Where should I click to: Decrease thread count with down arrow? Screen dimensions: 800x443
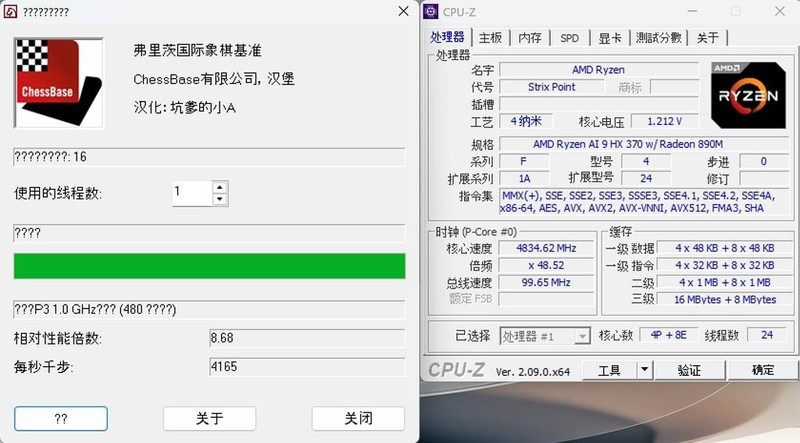click(x=219, y=200)
